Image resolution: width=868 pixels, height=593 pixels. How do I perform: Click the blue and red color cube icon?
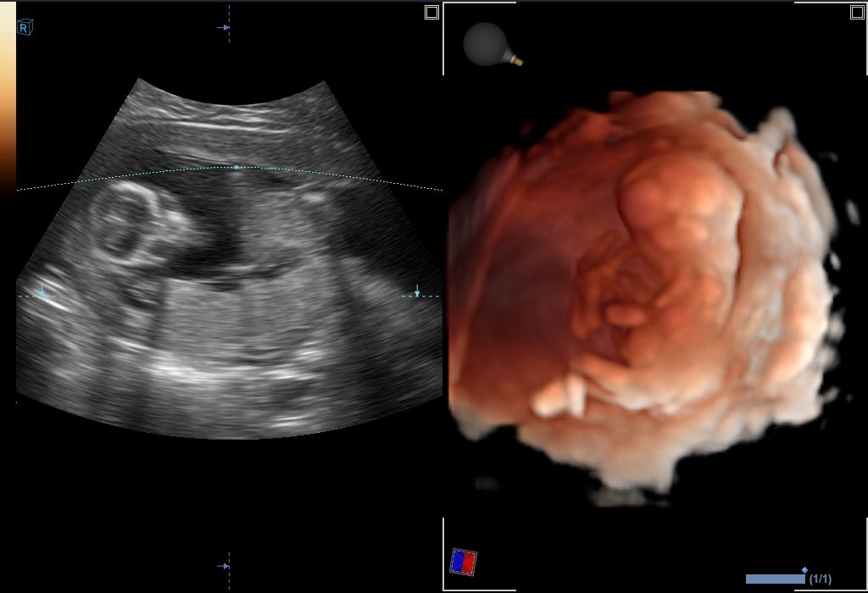click(x=463, y=562)
